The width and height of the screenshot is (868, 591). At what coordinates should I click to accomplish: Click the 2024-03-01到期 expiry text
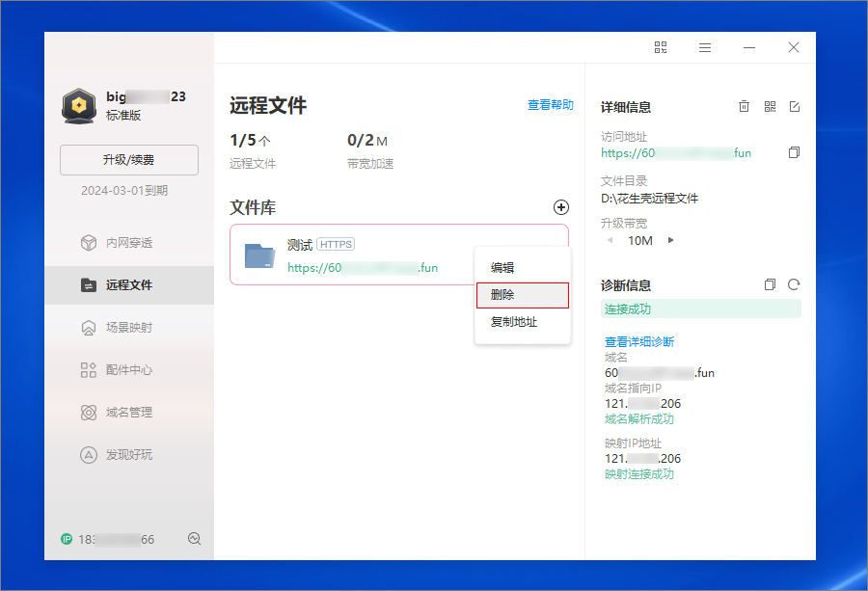coord(124,190)
